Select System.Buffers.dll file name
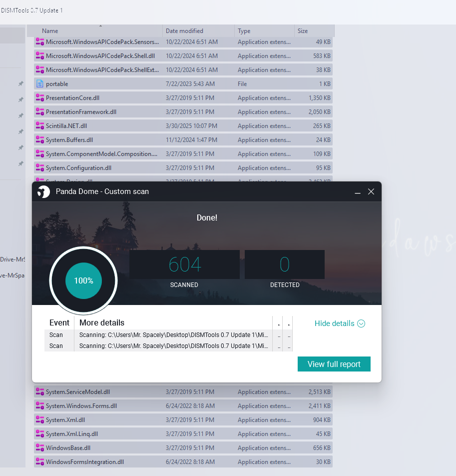Screen dimensions: 456x476 69,140
